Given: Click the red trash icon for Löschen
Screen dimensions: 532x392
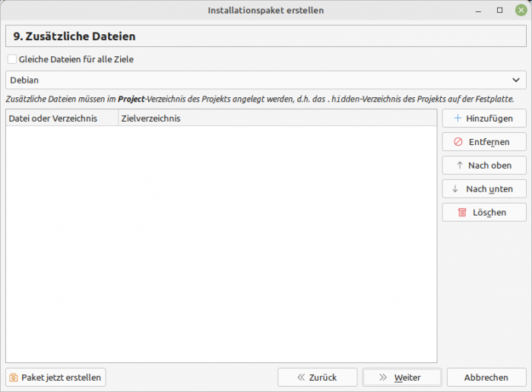Looking at the screenshot, I should click(x=462, y=213).
